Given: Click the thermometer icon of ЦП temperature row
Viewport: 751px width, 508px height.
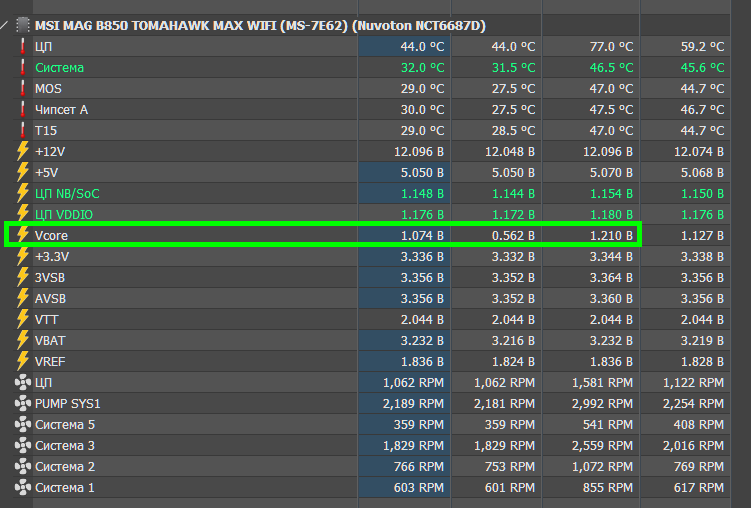Looking at the screenshot, I should coord(22,46).
